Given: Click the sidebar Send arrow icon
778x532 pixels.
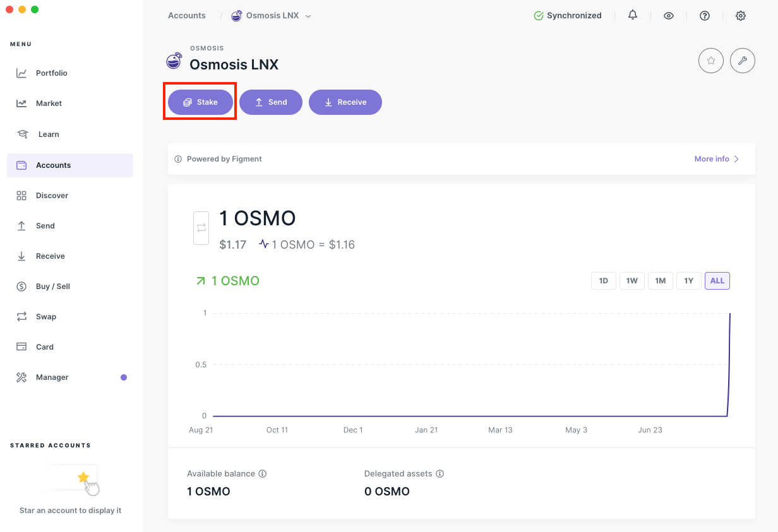Looking at the screenshot, I should [21, 226].
